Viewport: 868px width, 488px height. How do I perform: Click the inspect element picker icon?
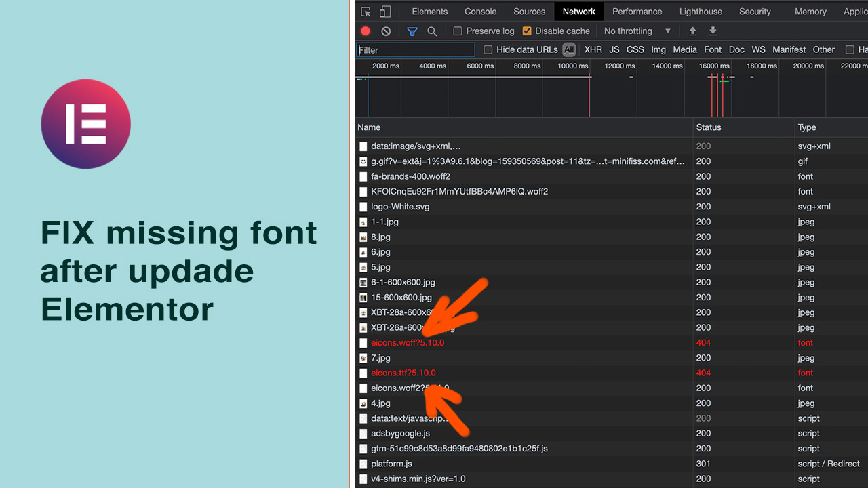(366, 12)
